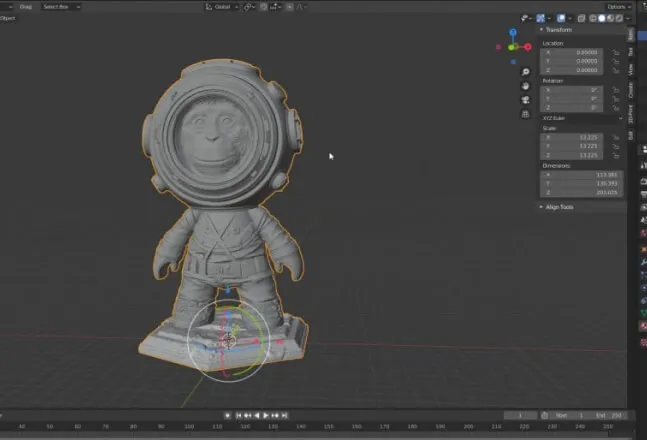Select solid shading mode
Viewport: 647px width, 440px height.
(x=602, y=18)
